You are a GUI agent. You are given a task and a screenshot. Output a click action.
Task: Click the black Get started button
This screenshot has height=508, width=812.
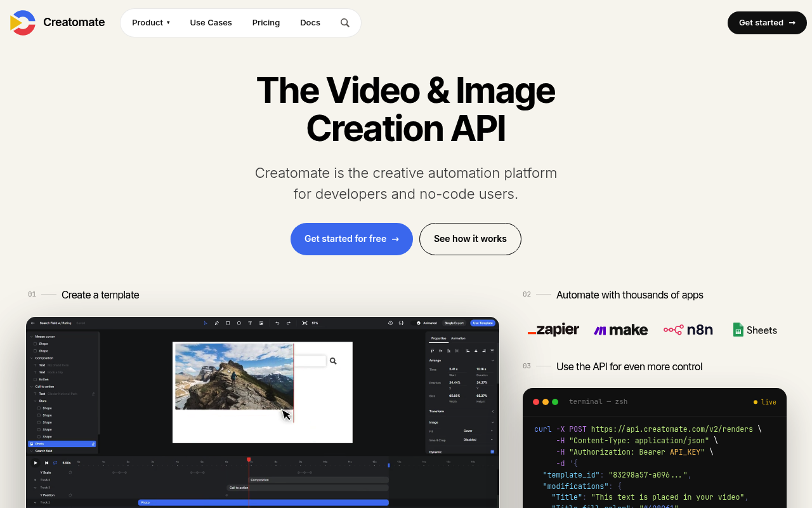(x=767, y=23)
